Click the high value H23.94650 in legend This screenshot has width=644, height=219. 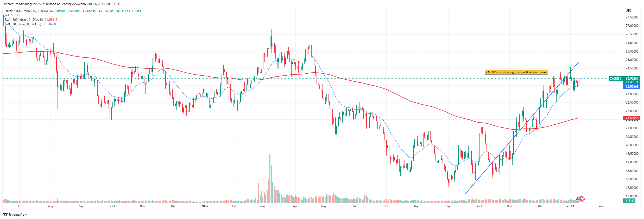pos(74,11)
